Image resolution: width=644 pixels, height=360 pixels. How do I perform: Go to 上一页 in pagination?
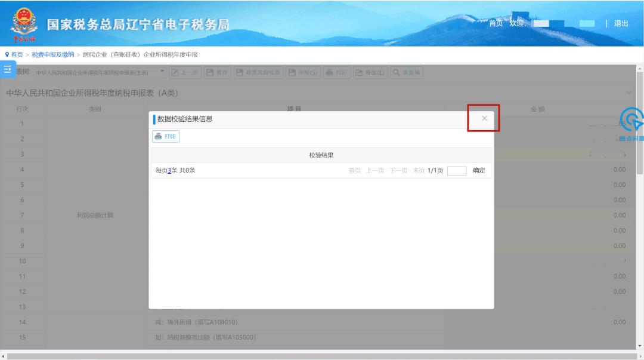(375, 171)
